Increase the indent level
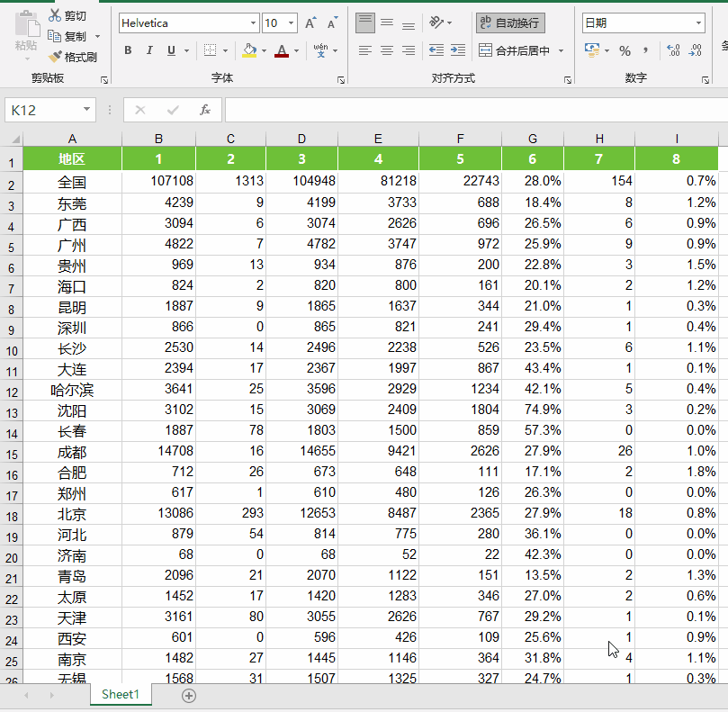This screenshot has width=728, height=712. 458,50
